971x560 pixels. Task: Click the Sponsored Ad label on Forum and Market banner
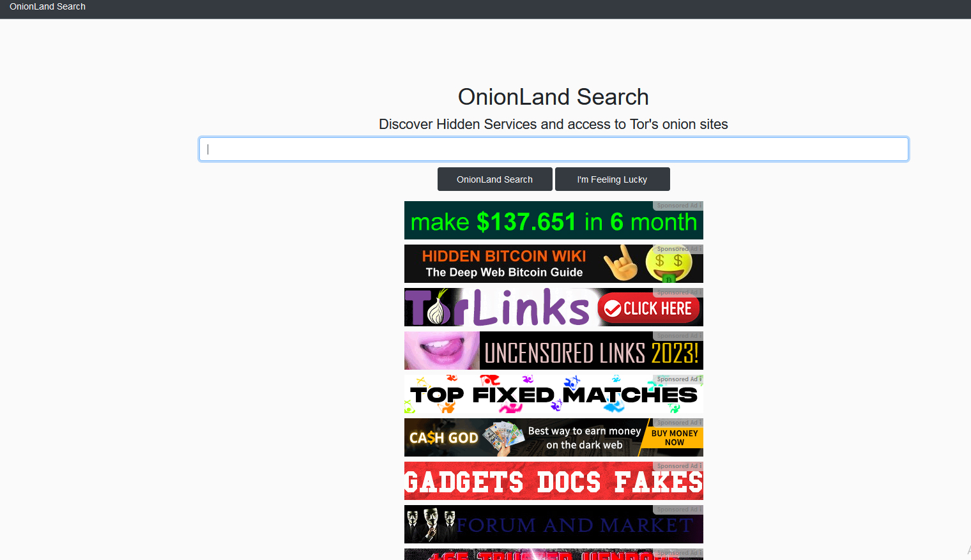tap(678, 510)
